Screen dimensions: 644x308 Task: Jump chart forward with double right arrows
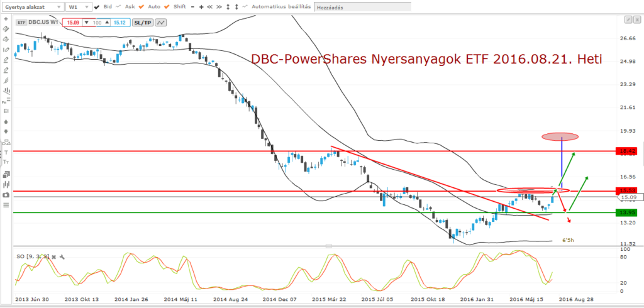pyautogui.click(x=219, y=7)
